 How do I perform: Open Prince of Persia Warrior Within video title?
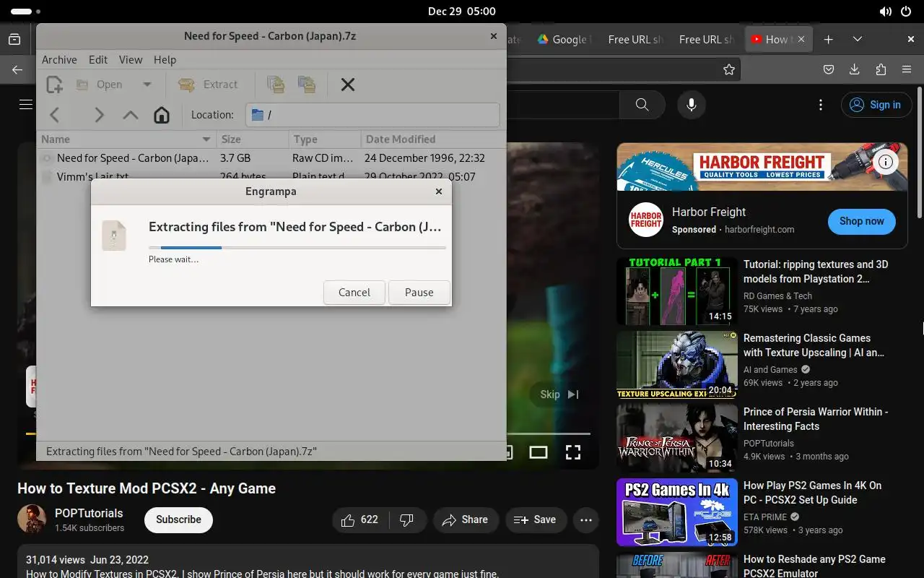(x=816, y=419)
